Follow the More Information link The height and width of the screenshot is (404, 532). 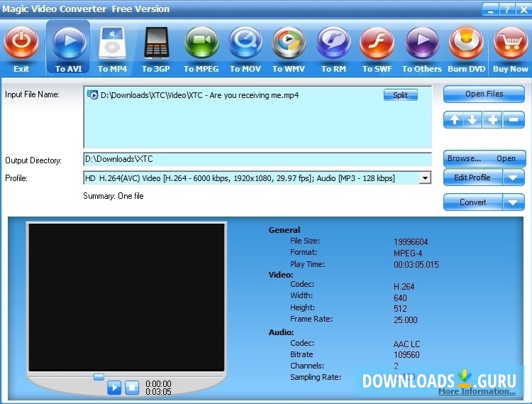tap(477, 391)
